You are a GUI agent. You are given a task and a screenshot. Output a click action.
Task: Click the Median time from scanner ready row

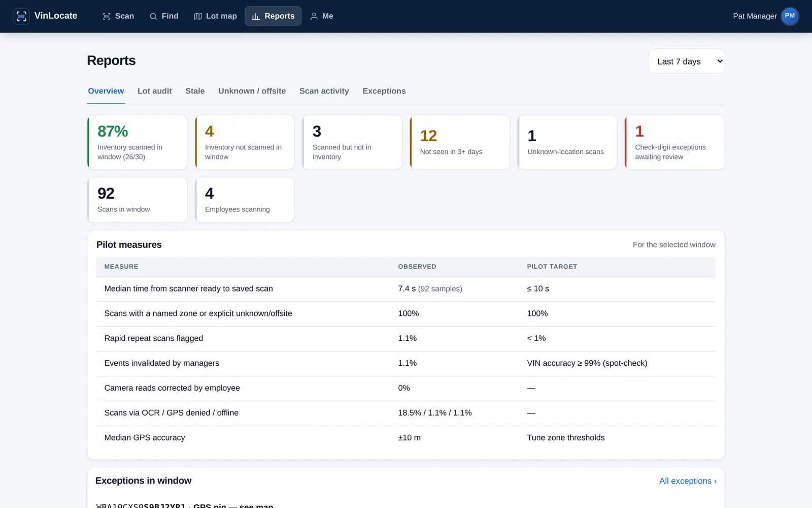click(x=406, y=289)
